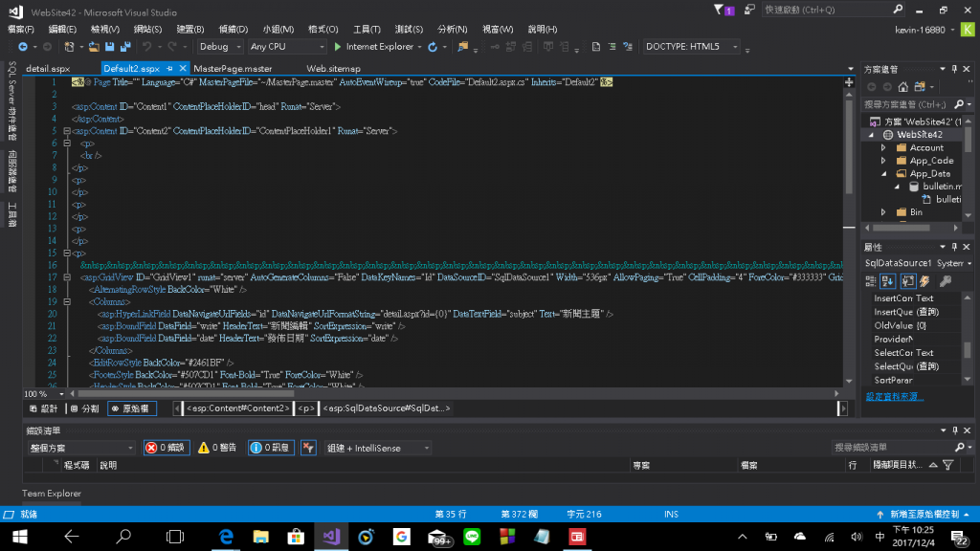
Task: Switch to the detail.aspx tab
Action: pos(48,69)
